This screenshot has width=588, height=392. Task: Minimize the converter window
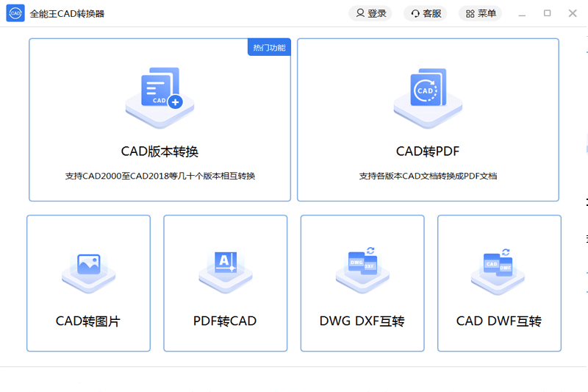point(522,13)
